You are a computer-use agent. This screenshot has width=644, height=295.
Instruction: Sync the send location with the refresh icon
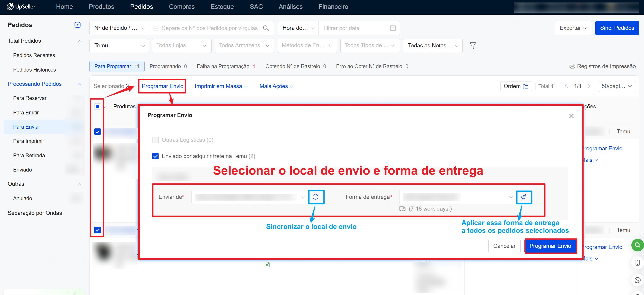tap(316, 197)
